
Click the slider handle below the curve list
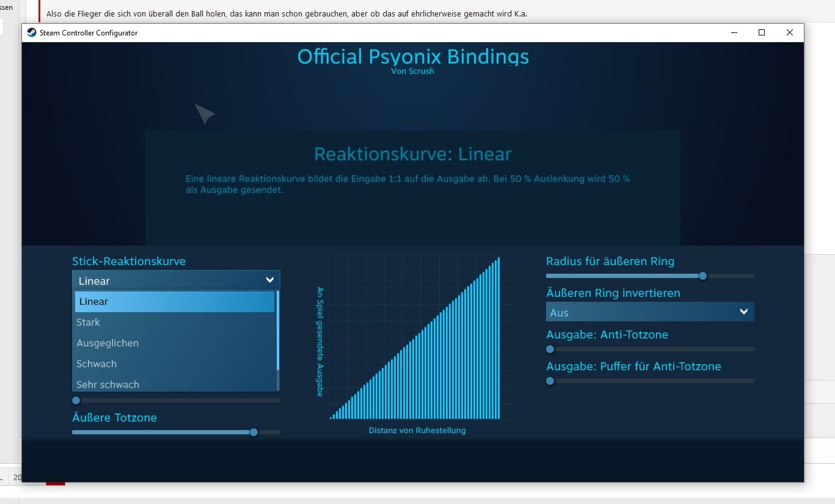76,400
